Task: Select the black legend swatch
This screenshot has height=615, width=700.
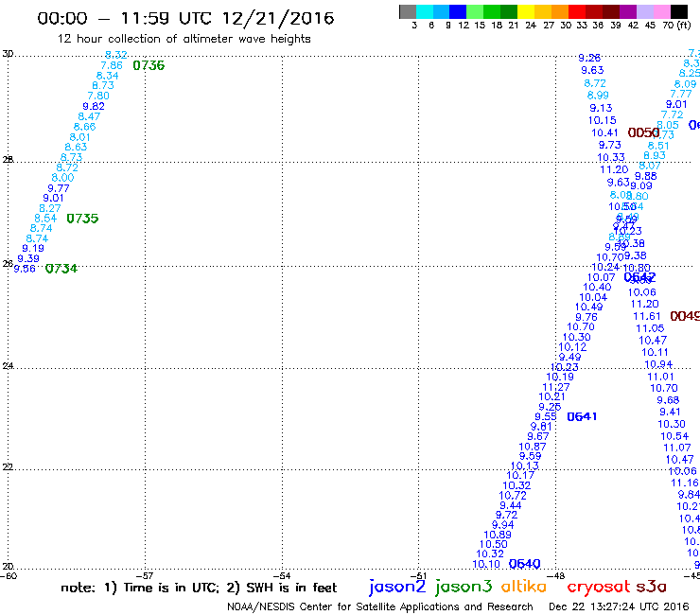Action: tap(678, 11)
